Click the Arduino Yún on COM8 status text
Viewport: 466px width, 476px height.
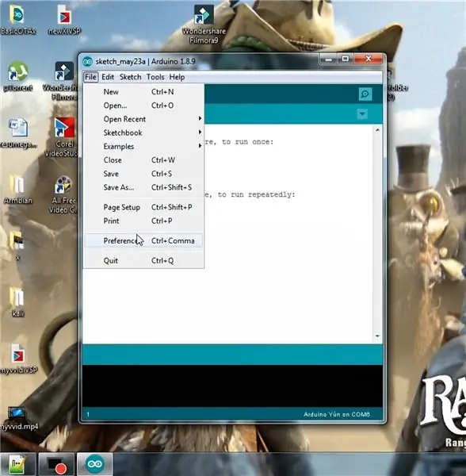pos(337,414)
